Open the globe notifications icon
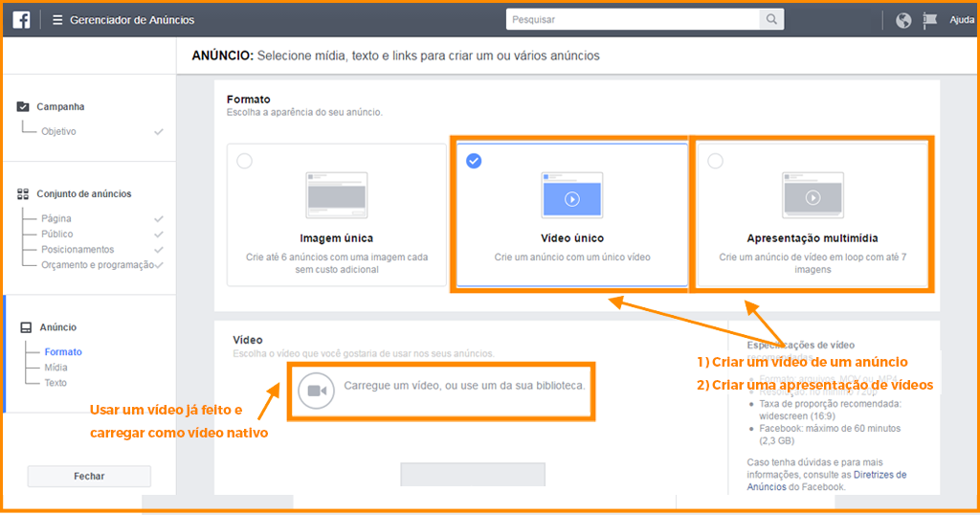 (903, 20)
